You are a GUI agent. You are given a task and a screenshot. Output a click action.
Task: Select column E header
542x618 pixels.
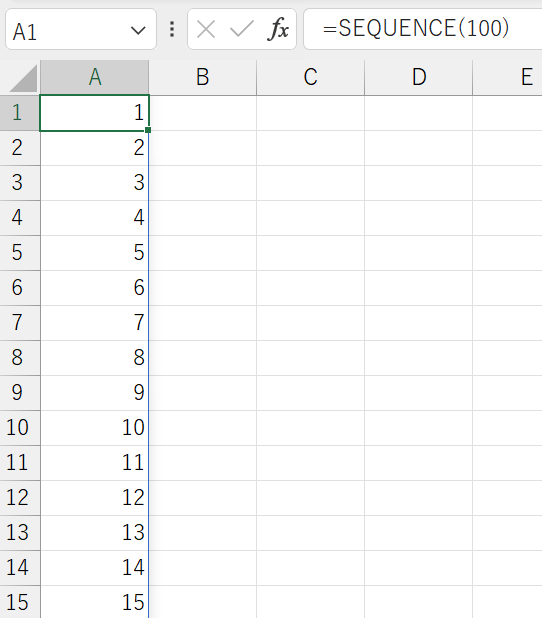[x=508, y=77]
